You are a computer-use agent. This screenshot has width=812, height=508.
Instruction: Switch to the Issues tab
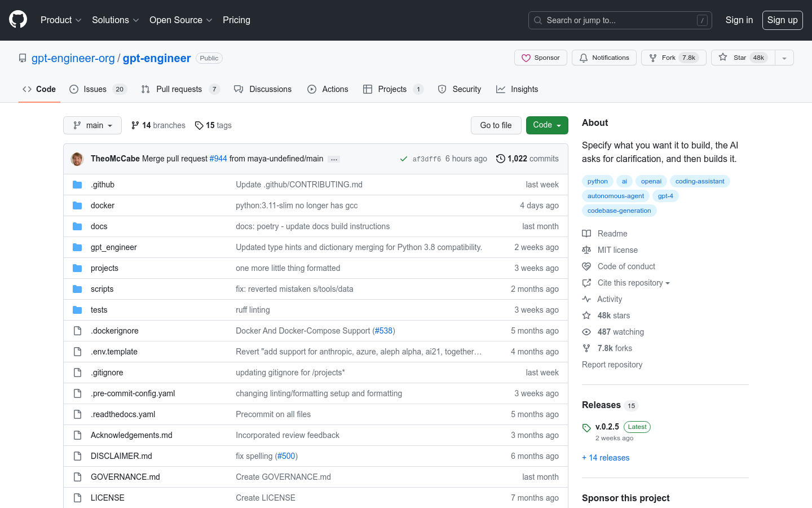[98, 89]
